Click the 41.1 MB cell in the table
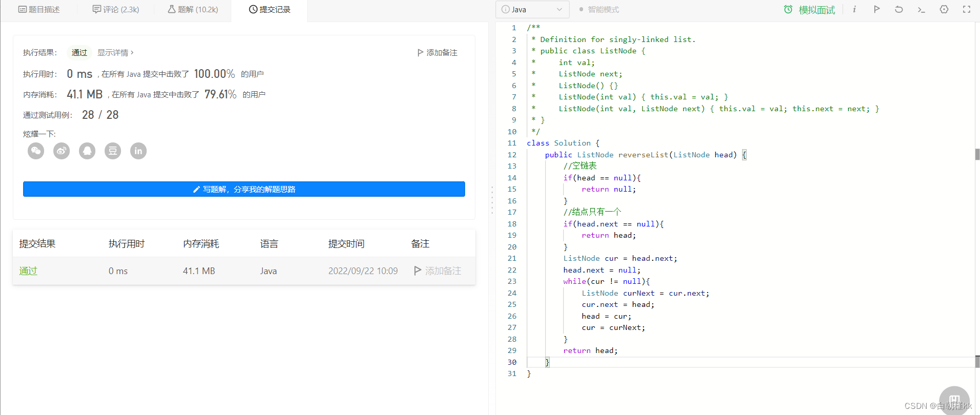 pos(199,271)
